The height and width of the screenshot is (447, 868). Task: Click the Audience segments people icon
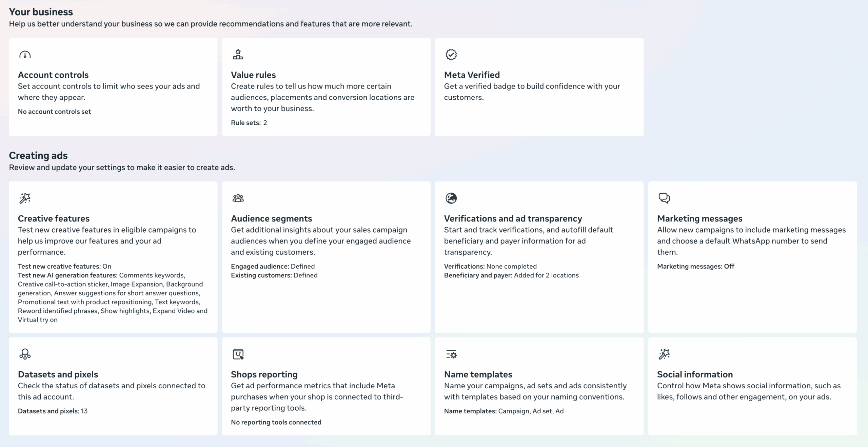pos(238,198)
